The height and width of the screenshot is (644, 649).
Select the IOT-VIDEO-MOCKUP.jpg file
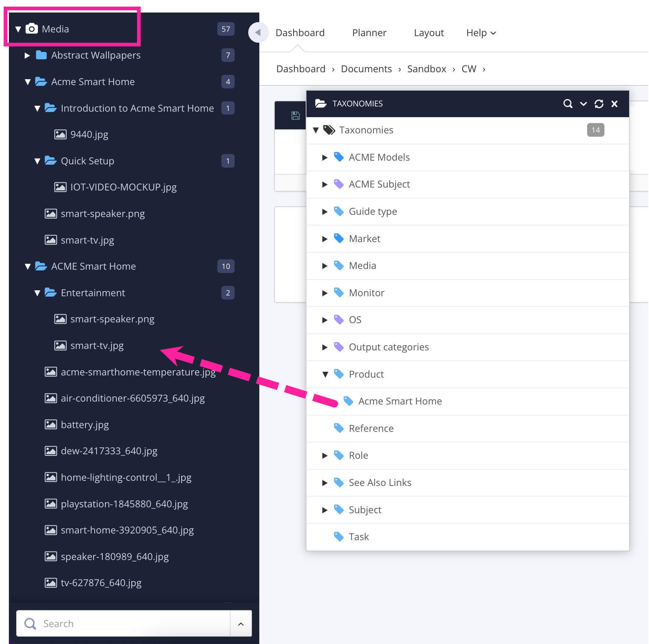pyautogui.click(x=123, y=187)
